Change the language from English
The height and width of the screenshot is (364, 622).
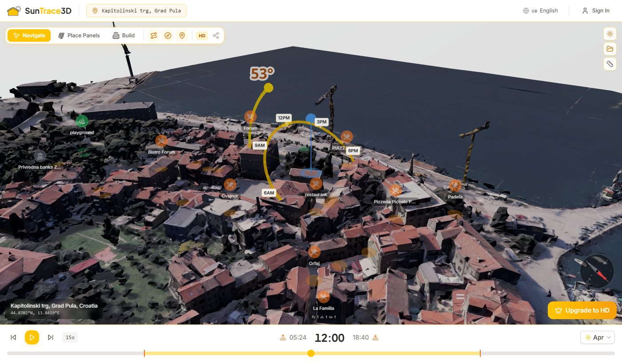click(540, 10)
